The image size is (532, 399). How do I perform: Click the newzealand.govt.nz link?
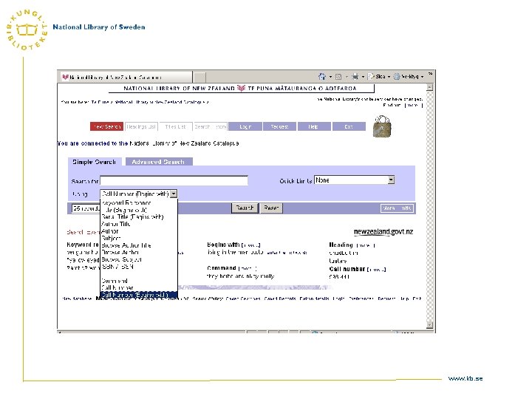(383, 232)
